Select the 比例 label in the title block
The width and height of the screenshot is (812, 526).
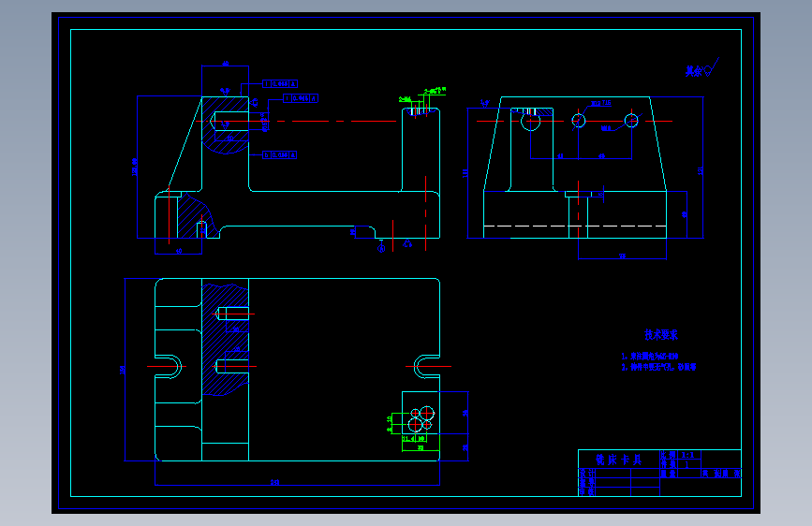(x=669, y=455)
